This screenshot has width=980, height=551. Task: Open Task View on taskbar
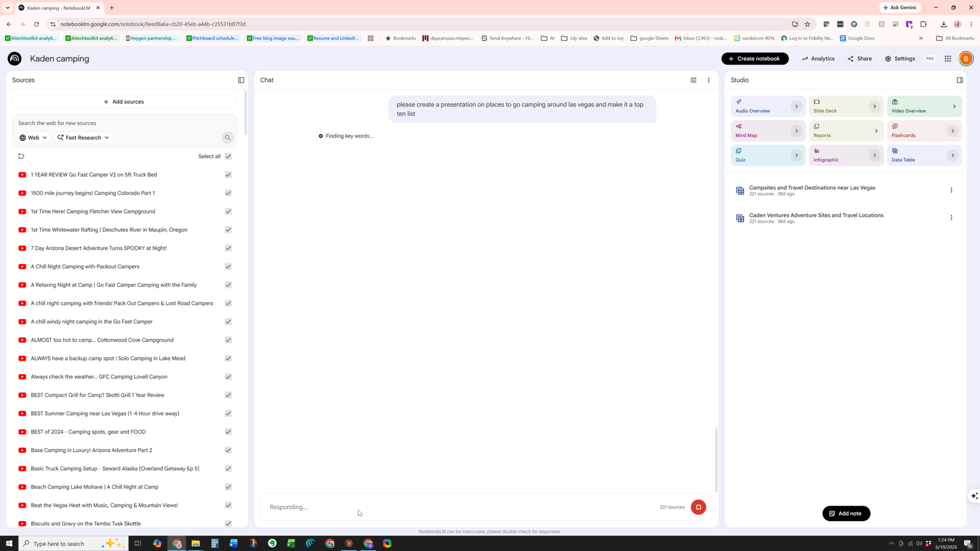(x=138, y=544)
